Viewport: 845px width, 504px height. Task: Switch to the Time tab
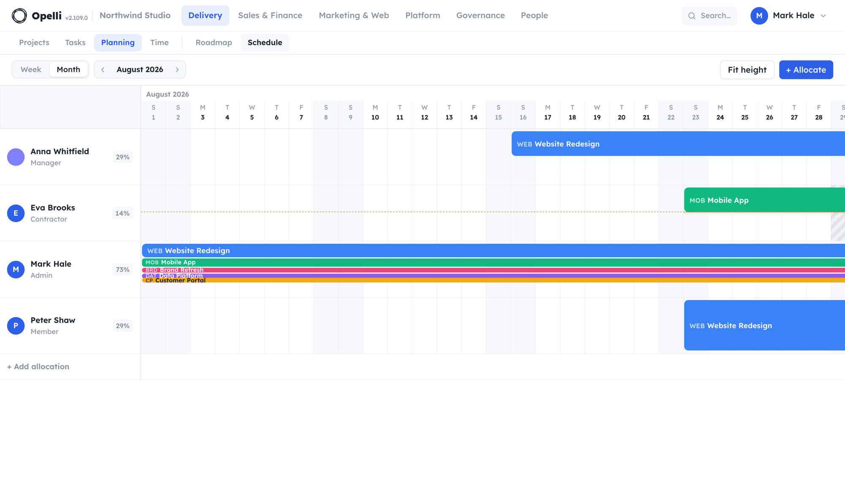(159, 43)
